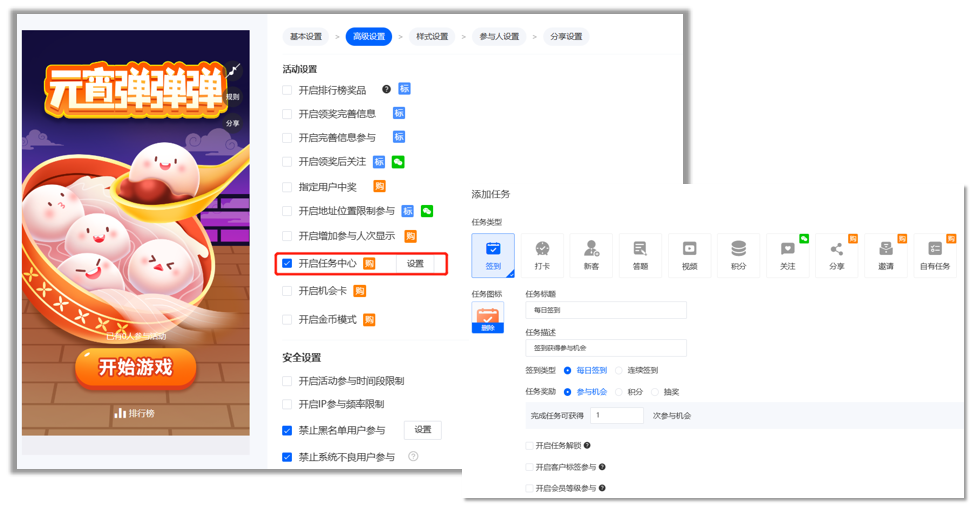Enable 开启领奖后关注 checkbox

pos(287,162)
